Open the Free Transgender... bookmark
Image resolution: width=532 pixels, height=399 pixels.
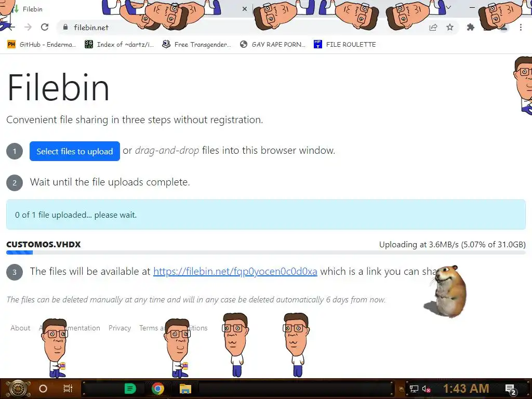click(196, 45)
